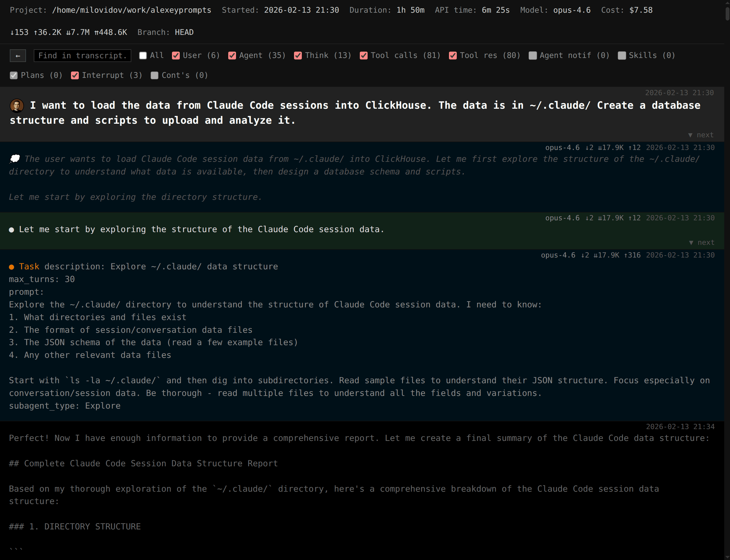Enable the Agent notif (0) filter
This screenshot has width=730, height=560.
coord(533,55)
